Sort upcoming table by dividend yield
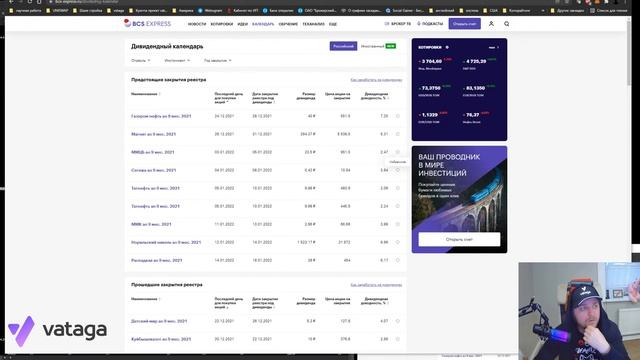The width and height of the screenshot is (640, 360). (374, 96)
